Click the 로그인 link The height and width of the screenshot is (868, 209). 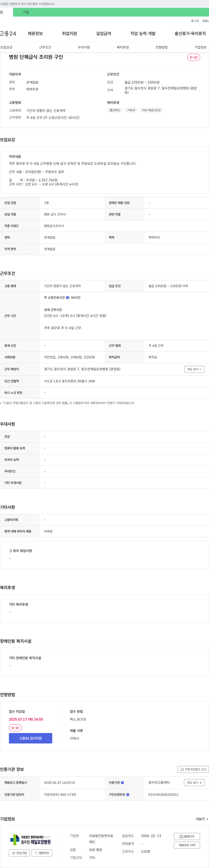(x=195, y=21)
